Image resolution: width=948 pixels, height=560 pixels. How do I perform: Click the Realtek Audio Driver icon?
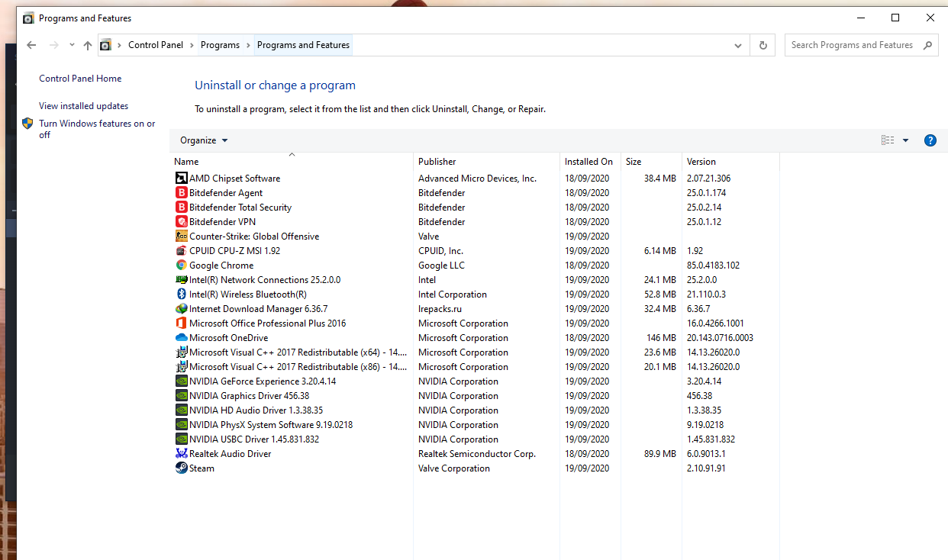(182, 454)
